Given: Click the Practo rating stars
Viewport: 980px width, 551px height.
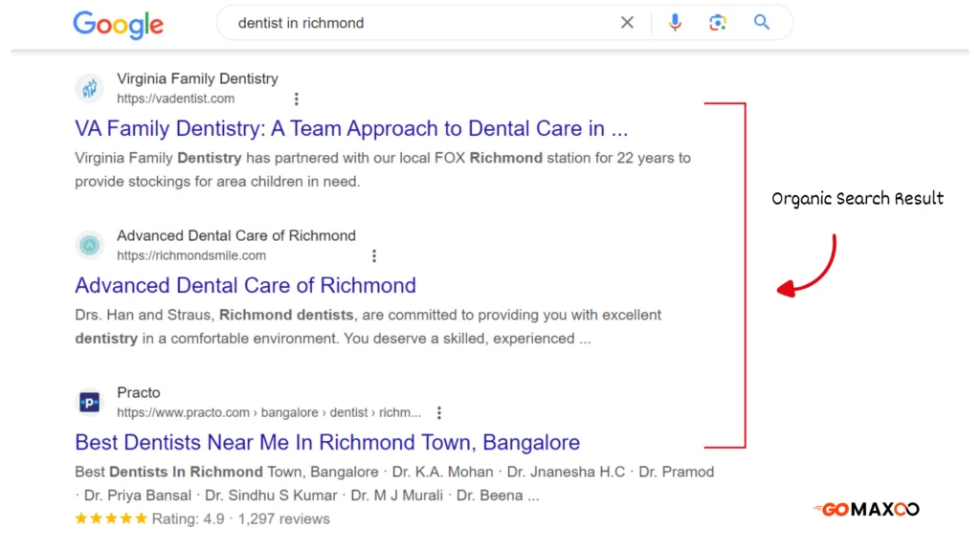Looking at the screenshot, I should point(111,518).
